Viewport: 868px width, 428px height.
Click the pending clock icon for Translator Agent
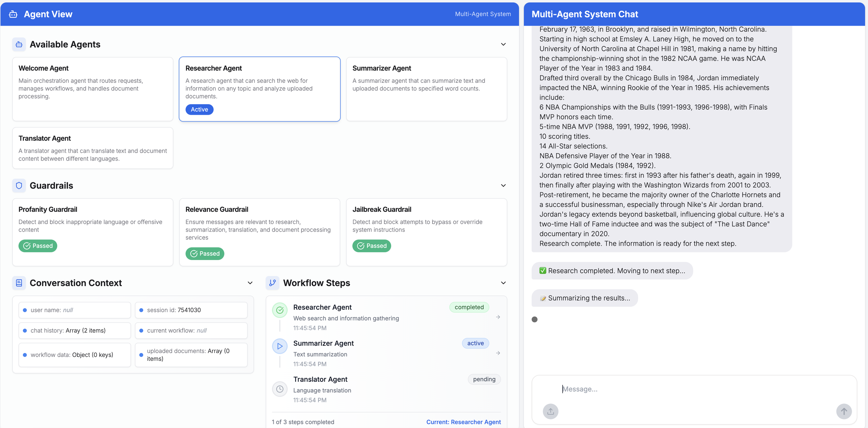tap(280, 389)
